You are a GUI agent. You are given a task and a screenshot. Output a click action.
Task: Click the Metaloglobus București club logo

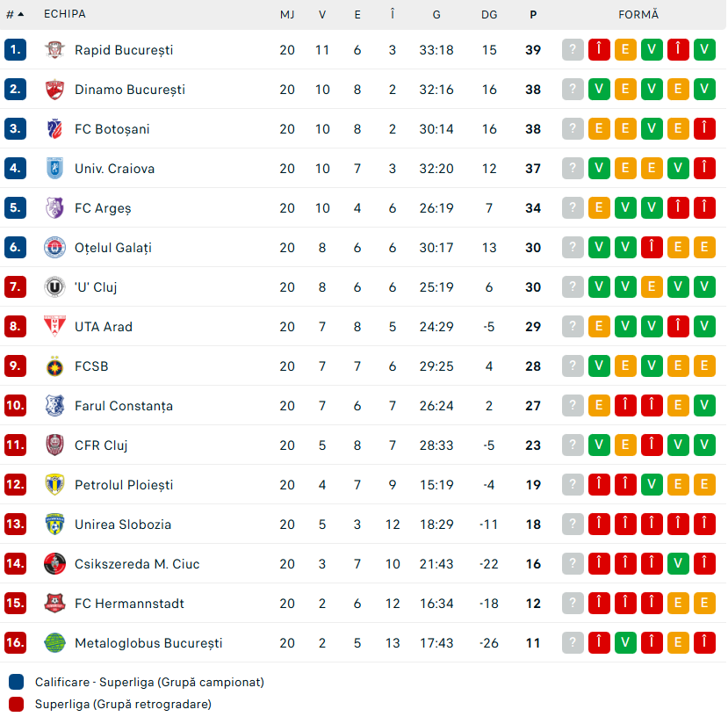(54, 643)
